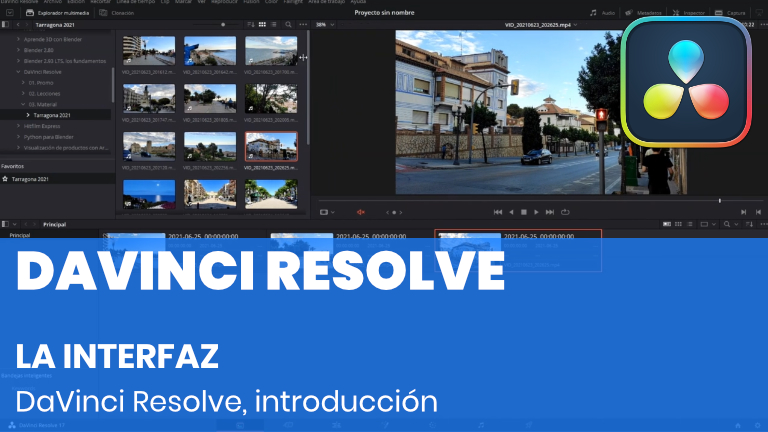
Task: Open the media browser more-options menu
Action: [303, 24]
